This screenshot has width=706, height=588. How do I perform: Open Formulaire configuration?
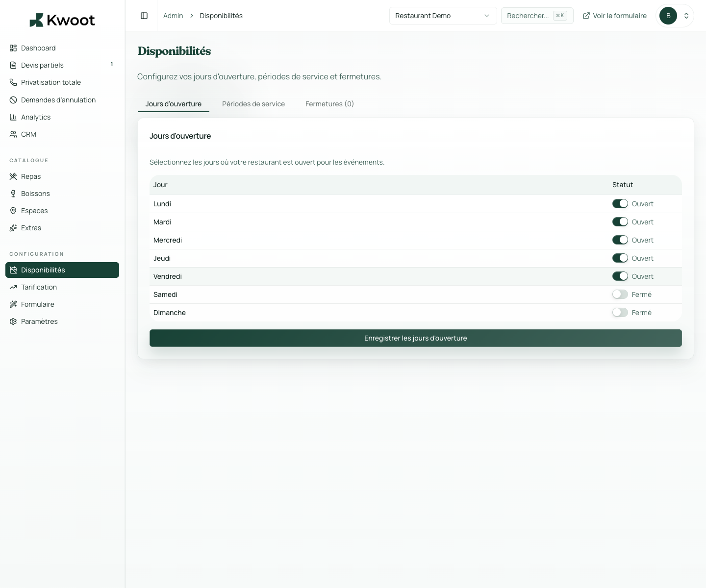(x=62, y=304)
